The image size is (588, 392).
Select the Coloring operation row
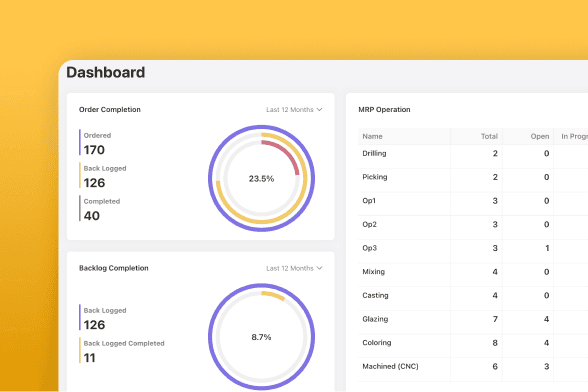coord(473,342)
